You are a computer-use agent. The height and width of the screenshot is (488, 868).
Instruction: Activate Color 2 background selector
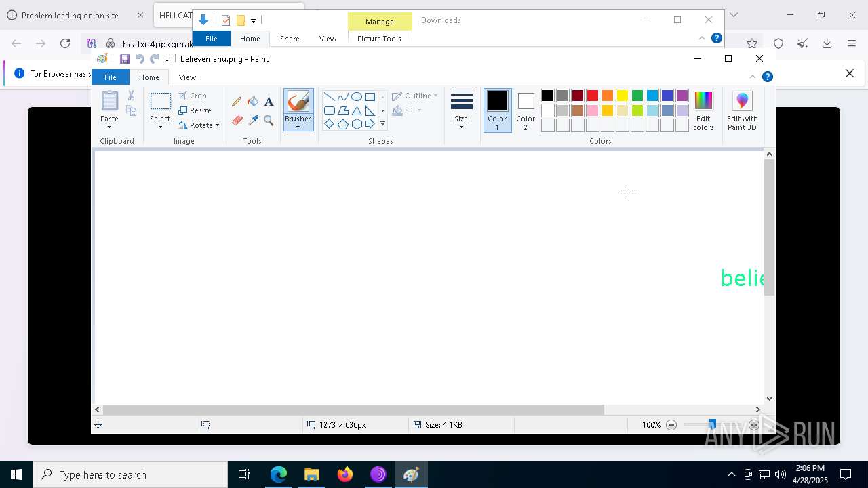click(526, 110)
